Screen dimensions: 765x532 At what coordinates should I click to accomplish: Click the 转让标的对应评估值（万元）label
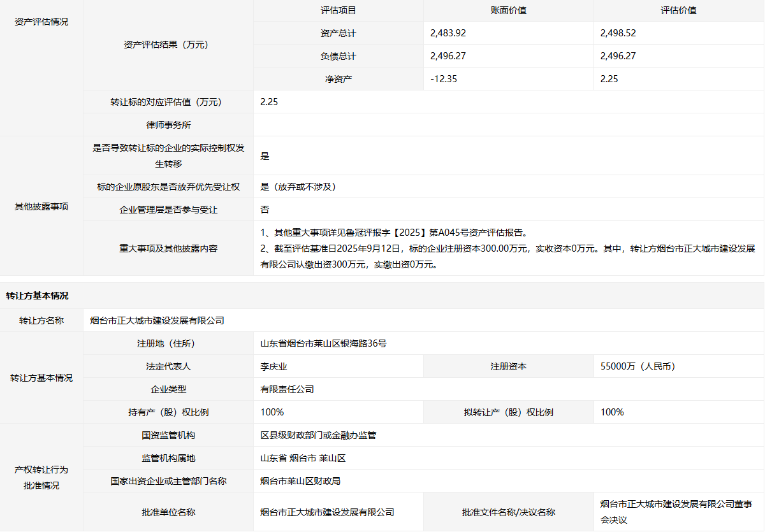point(168,102)
